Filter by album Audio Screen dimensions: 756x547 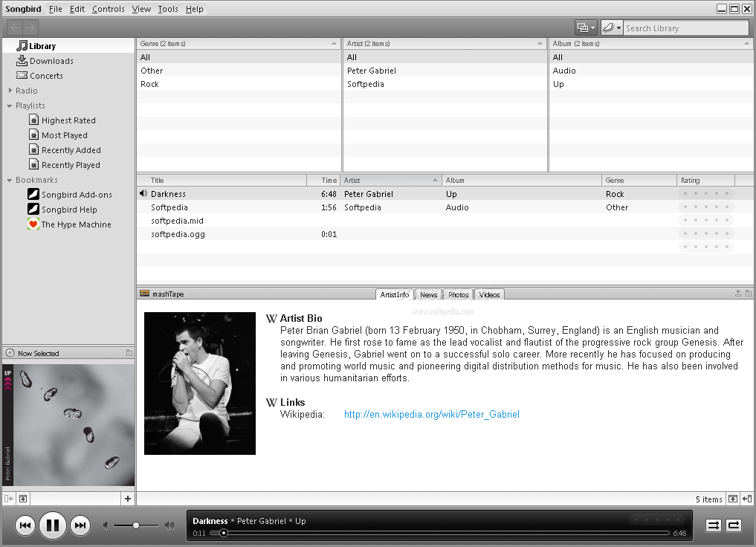(651, 71)
